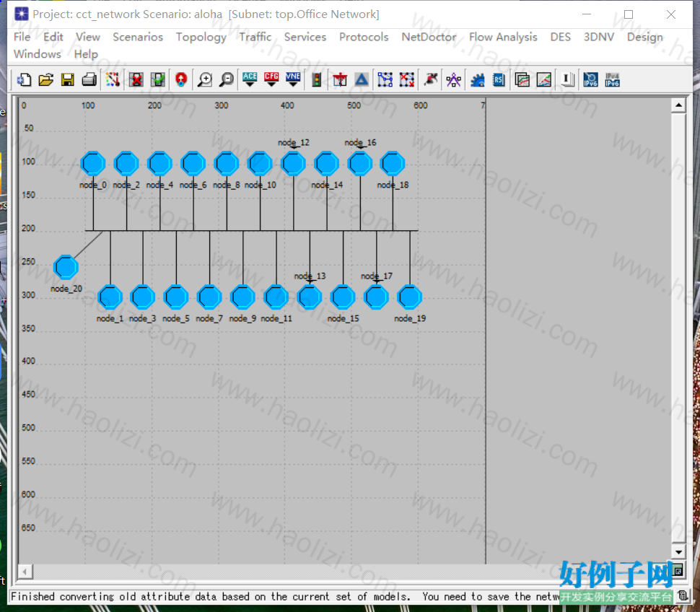Open the Topology menu
The image size is (700, 612).
point(201,37)
